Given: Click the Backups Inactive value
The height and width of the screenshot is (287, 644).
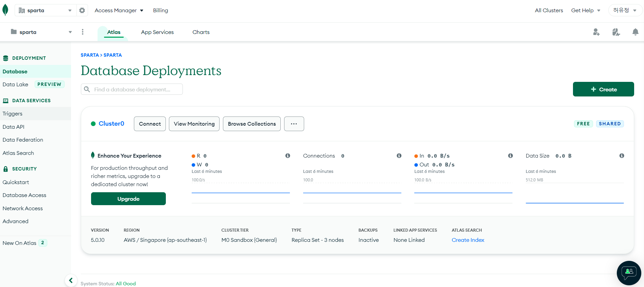Looking at the screenshot, I should point(368,240).
